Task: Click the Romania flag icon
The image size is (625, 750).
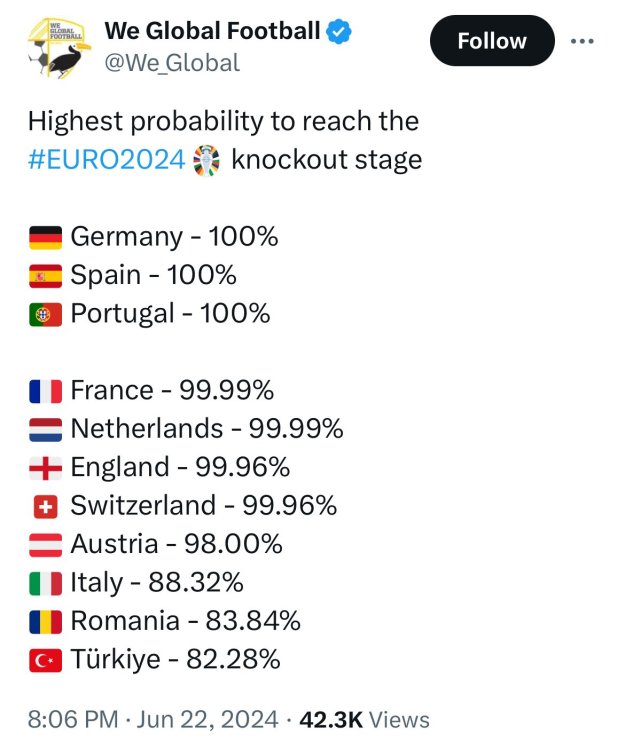Action: coord(46,621)
